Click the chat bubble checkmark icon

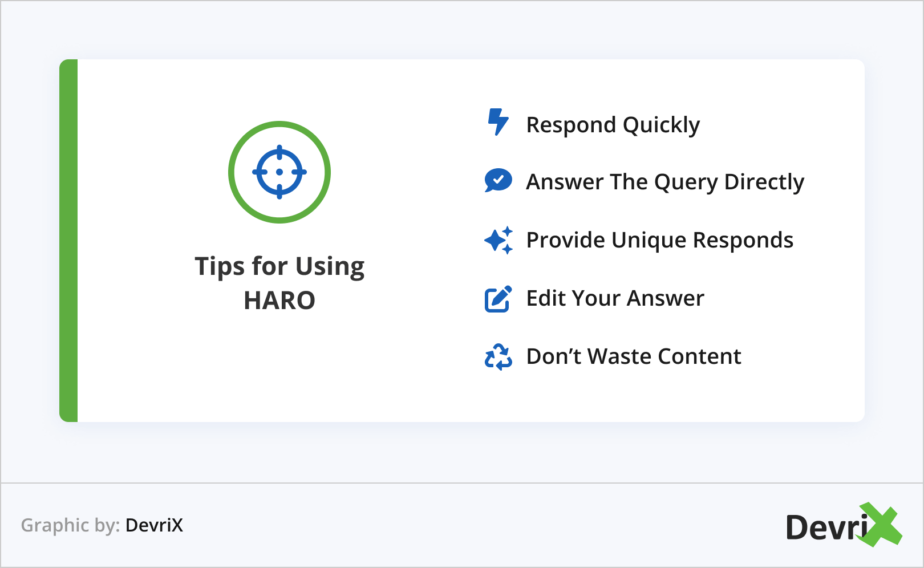click(x=498, y=180)
